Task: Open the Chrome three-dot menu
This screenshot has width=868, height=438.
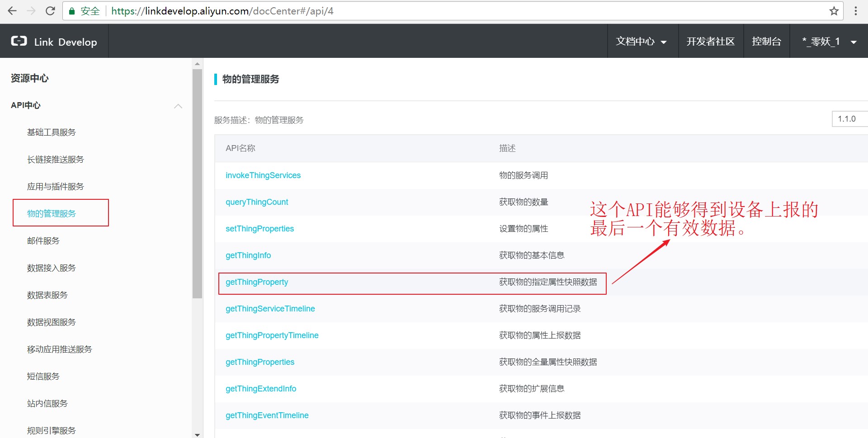Action: click(856, 11)
